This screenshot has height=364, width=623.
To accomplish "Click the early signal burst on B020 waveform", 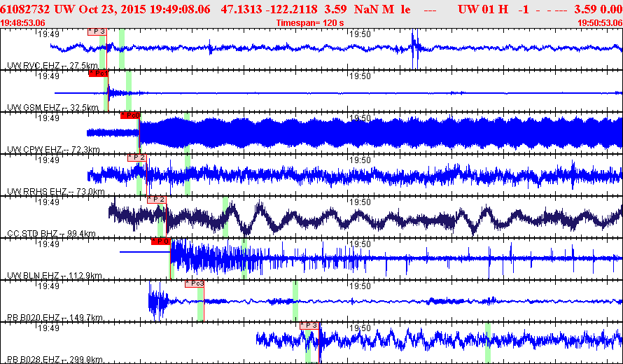I will (x=158, y=301).
